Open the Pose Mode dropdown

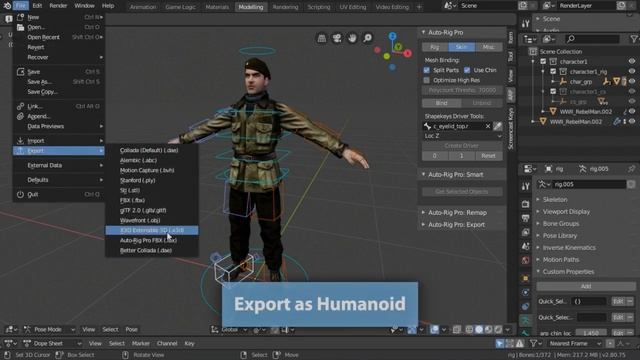pos(49,329)
